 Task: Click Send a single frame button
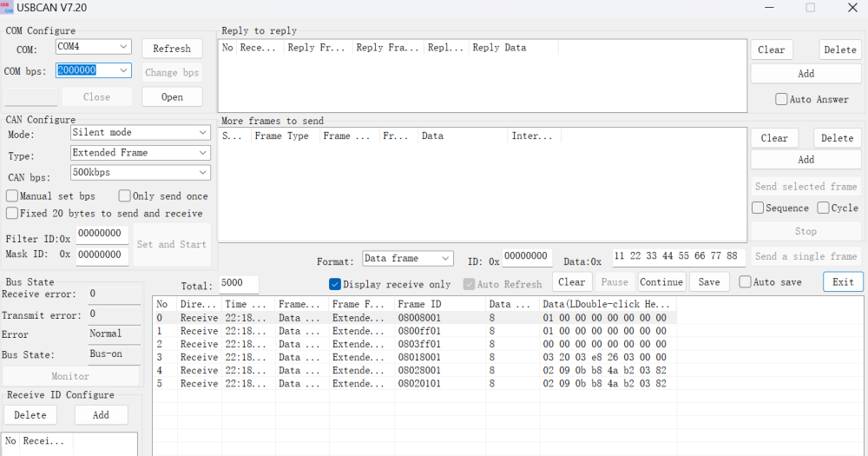pos(806,256)
